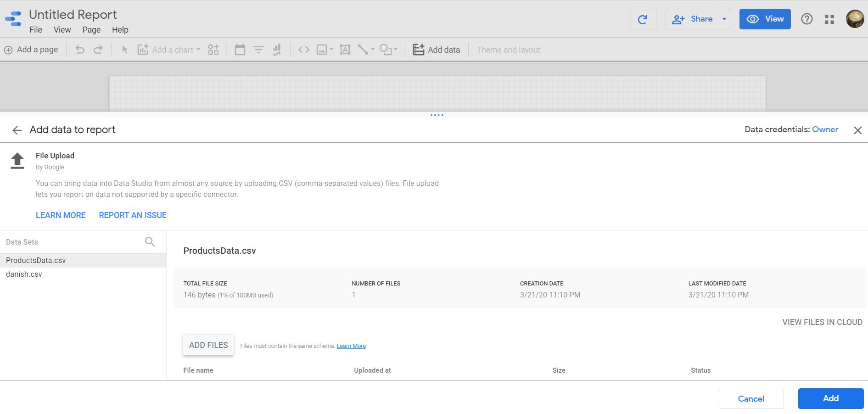The image size is (868, 414).
Task: Search data sets with magnifier icon
Action: 150,242
